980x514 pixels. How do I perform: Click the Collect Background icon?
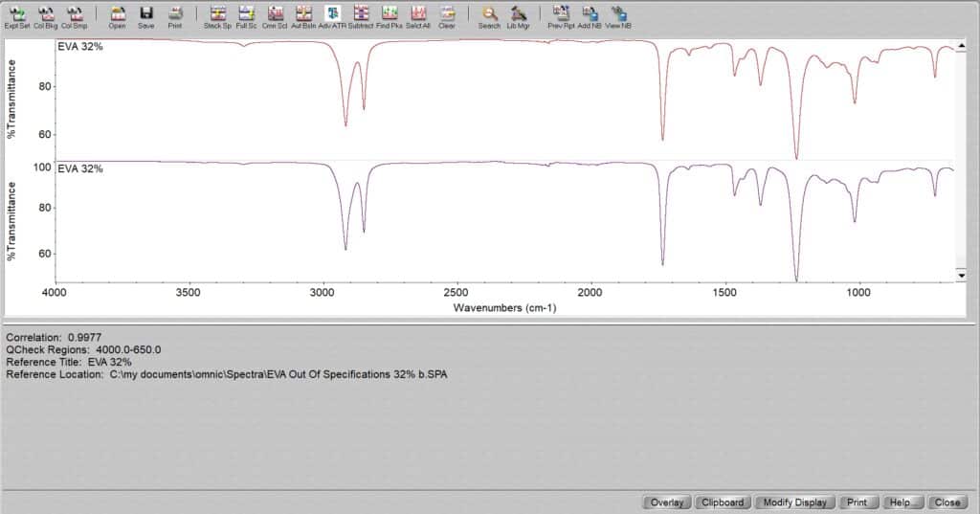(x=46, y=15)
